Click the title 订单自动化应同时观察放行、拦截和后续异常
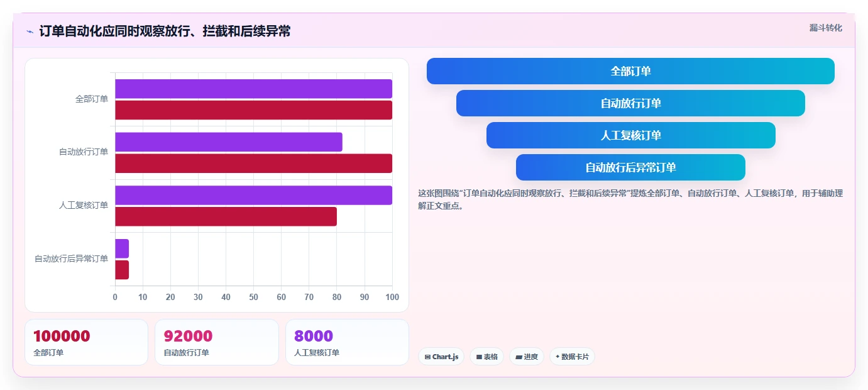Screen dimensions: 868x390 (x=165, y=31)
